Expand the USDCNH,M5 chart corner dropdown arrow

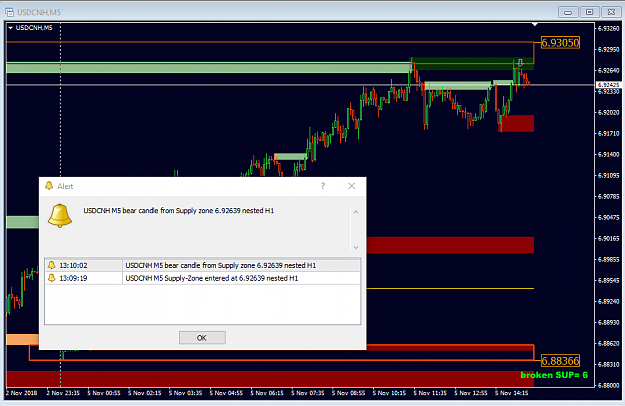click(10, 28)
